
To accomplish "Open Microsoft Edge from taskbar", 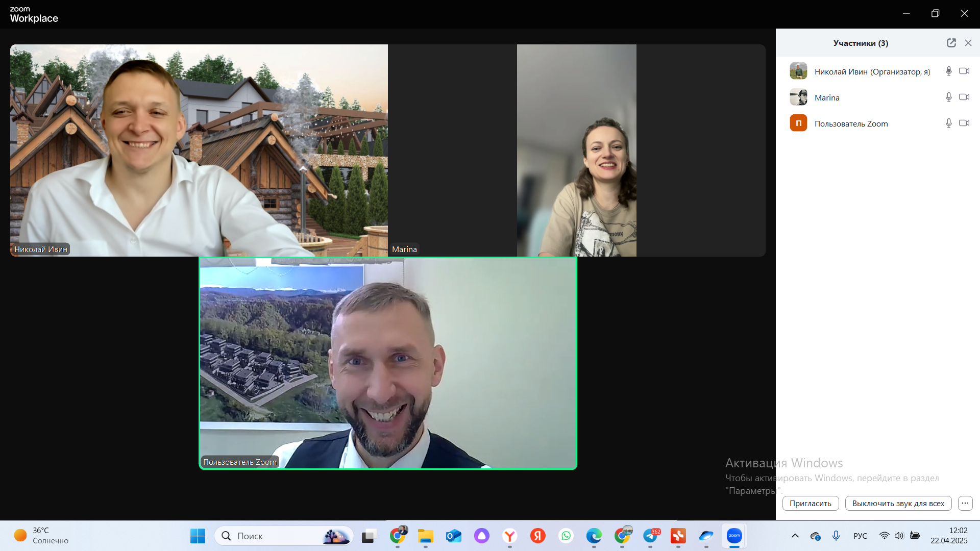I will (x=594, y=536).
